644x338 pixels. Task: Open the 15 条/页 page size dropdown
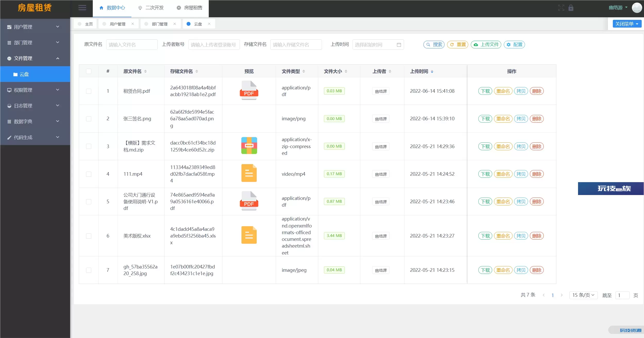tap(583, 295)
